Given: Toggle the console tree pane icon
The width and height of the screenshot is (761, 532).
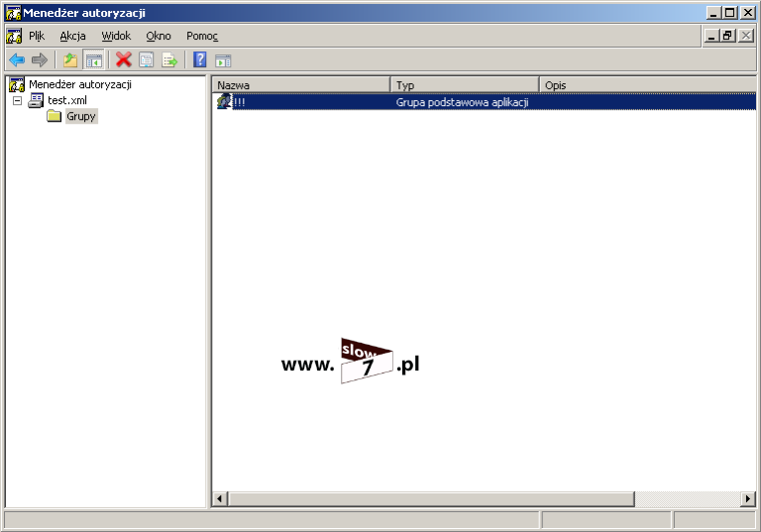Looking at the screenshot, I should tap(94, 60).
